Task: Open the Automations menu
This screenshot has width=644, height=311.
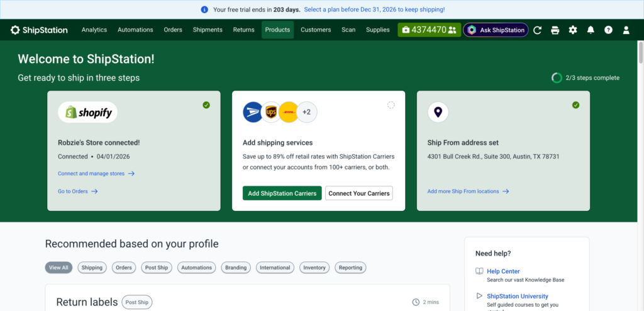Action: coord(135,30)
